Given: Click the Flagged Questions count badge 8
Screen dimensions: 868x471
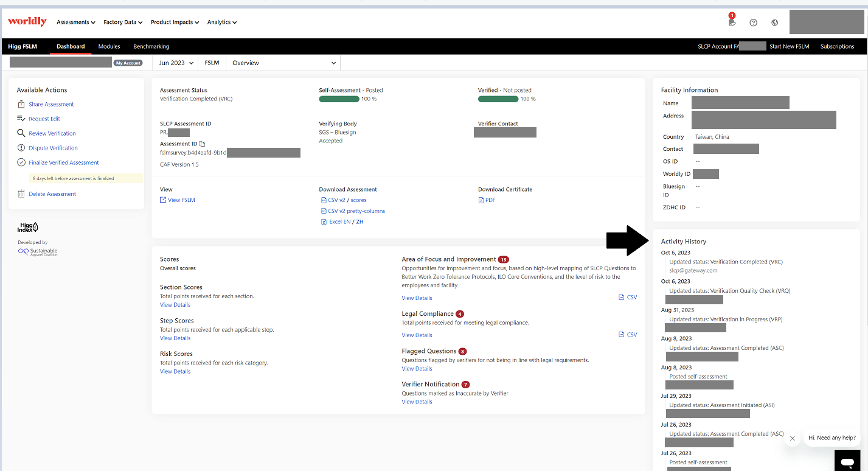Looking at the screenshot, I should 463,351.
